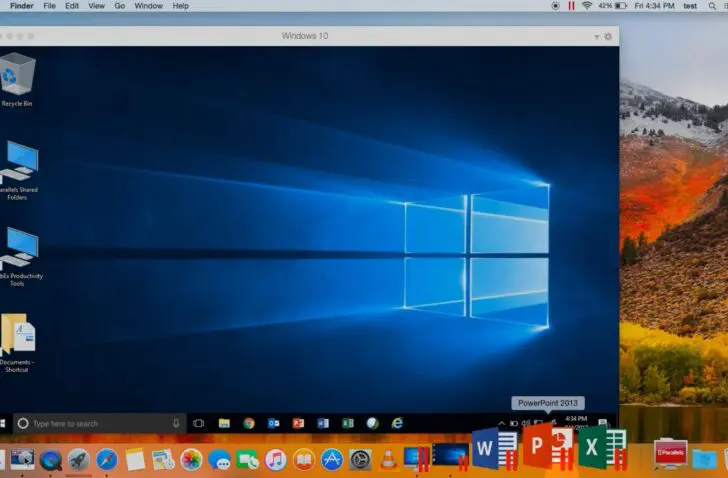This screenshot has width=728, height=478.
Task: Open the Productivity Tools desktop shortcut
Action: (20, 257)
